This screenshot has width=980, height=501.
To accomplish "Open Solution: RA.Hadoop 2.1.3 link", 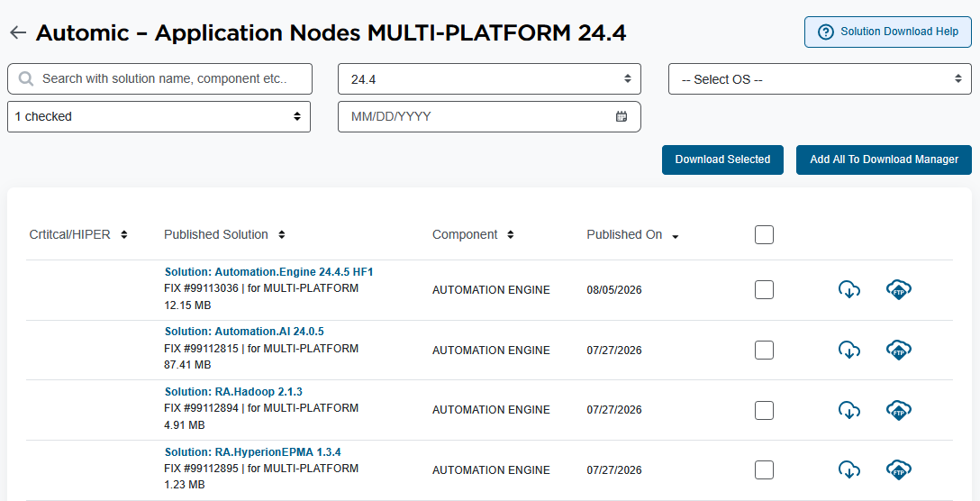I will tap(234, 392).
